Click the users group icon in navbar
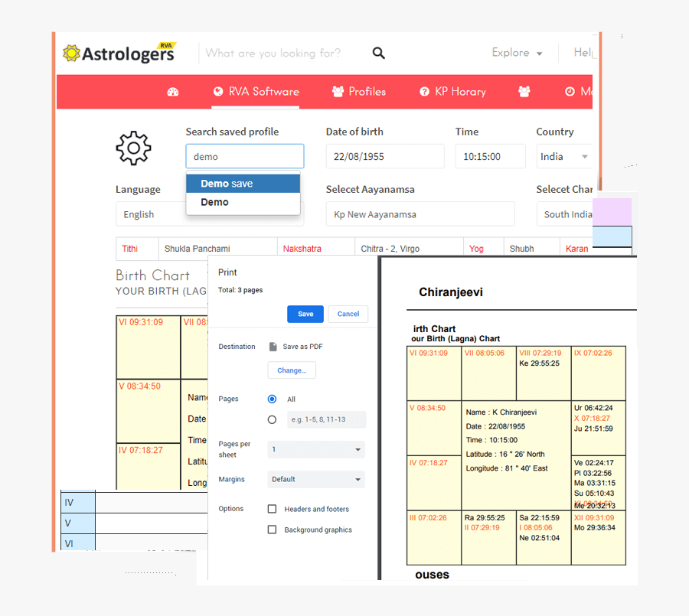689x616 pixels. click(524, 92)
